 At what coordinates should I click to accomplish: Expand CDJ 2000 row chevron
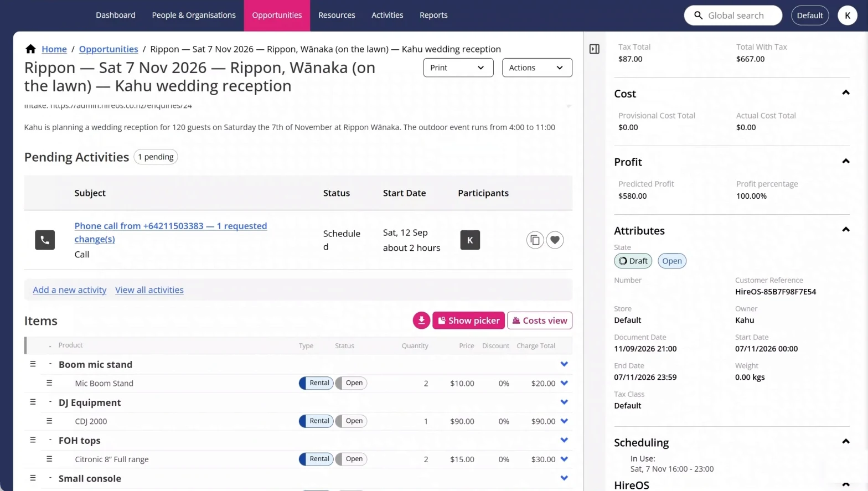point(564,421)
